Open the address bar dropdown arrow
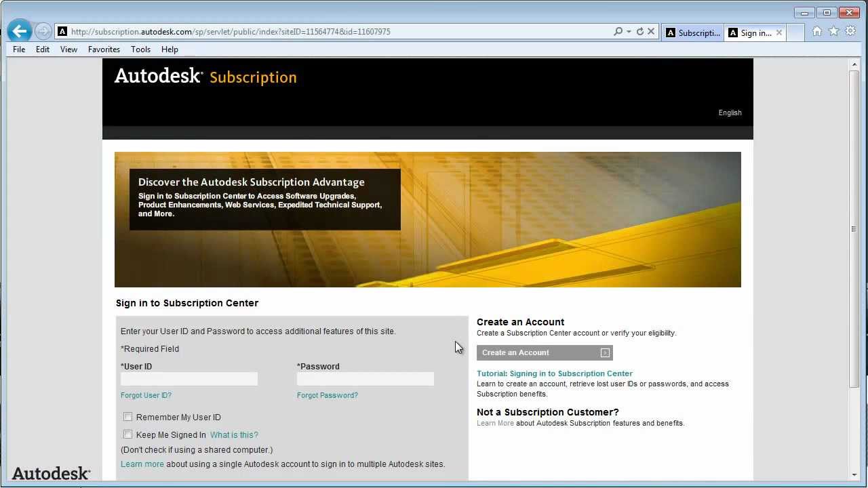Image resolution: width=868 pixels, height=488 pixels. [629, 31]
